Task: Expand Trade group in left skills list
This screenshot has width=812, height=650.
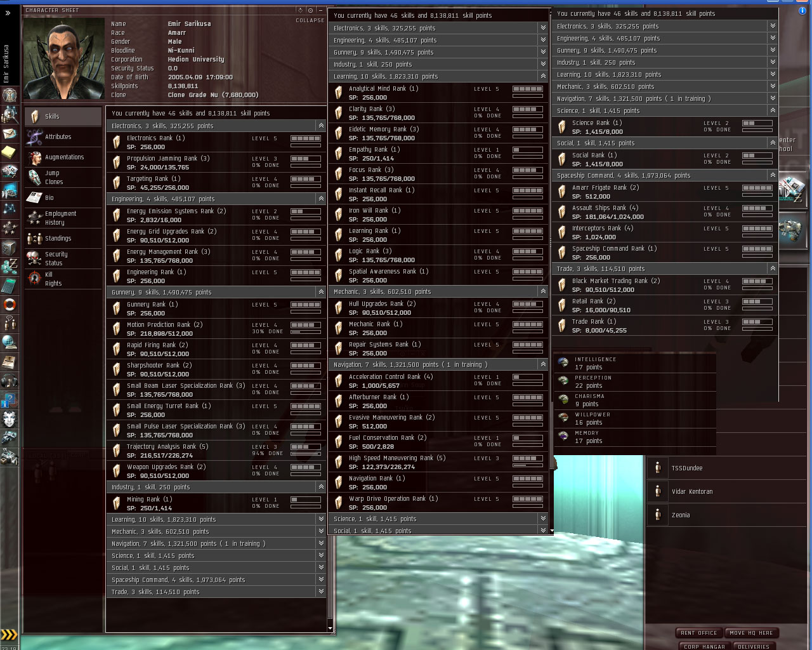Action: click(x=321, y=592)
